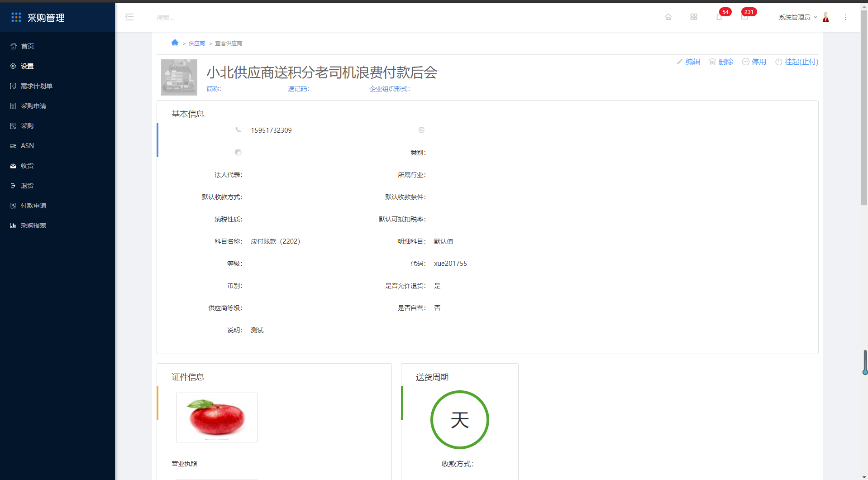Click the 应付账款（2202）value
Viewport: 868px width, 480px height.
point(276,241)
